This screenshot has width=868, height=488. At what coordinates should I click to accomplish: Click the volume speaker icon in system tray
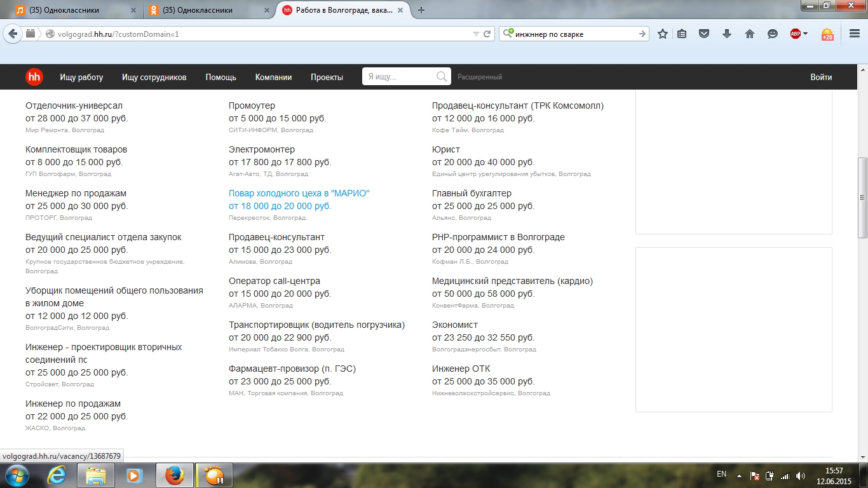(x=801, y=475)
